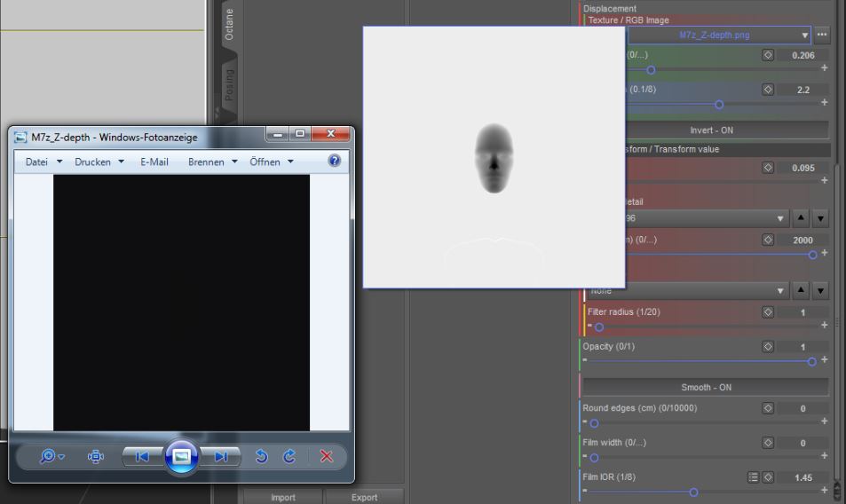
Task: Click the face depth texture preview thumbnail
Action: point(494,157)
